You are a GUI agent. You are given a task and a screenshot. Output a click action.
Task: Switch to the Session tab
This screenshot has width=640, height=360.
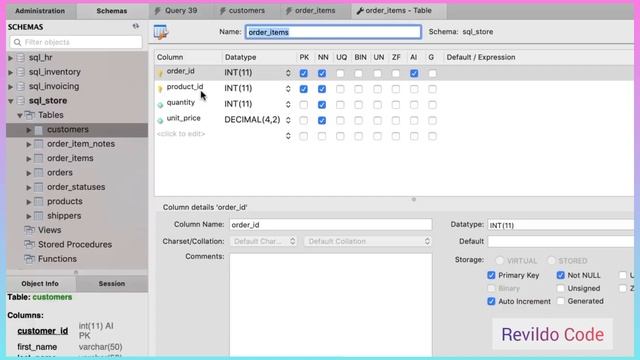tap(112, 284)
